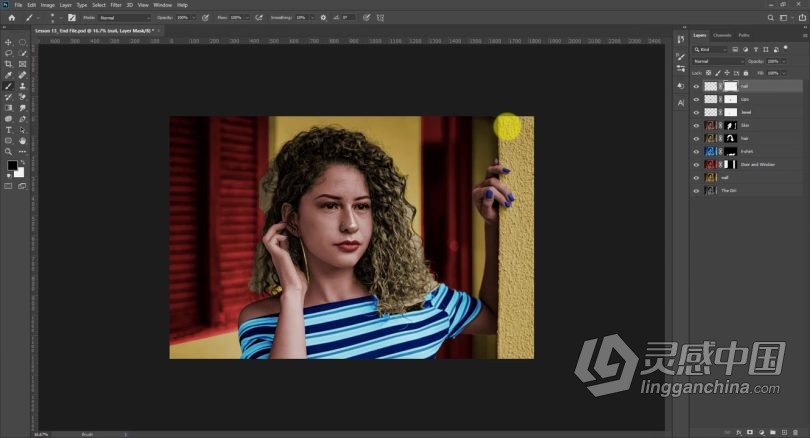Open the File menu
Viewport: 810px width, 438px height.
[18, 5]
